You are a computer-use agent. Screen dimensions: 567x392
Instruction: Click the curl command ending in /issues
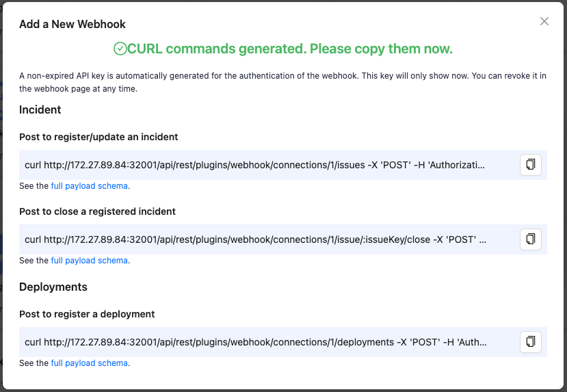tap(254, 165)
